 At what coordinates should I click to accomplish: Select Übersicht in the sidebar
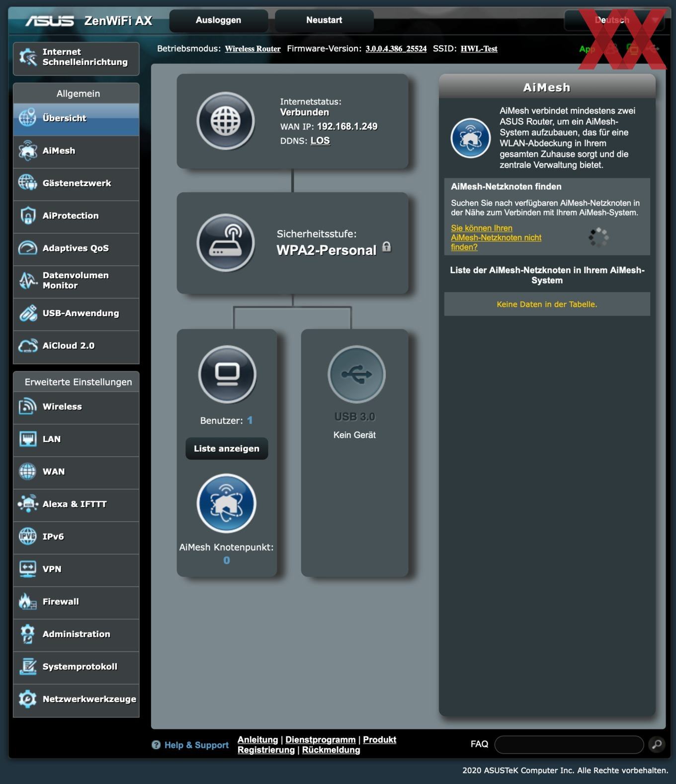(76, 119)
